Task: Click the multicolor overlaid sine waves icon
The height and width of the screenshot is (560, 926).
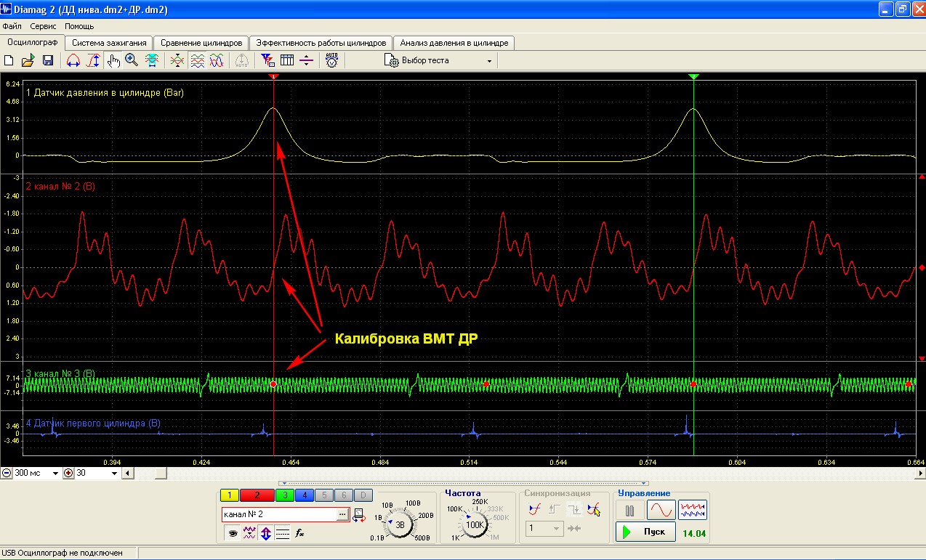Action: tap(217, 61)
